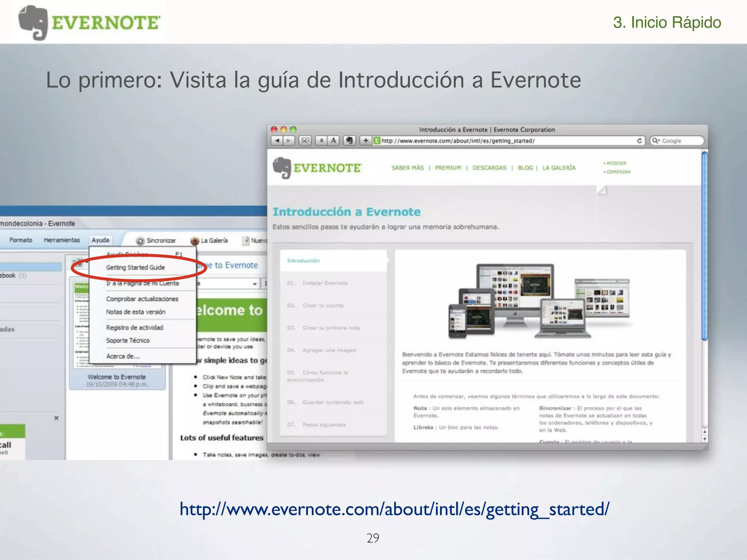Click the Google search field
The height and width of the screenshot is (560, 747).
tap(677, 141)
